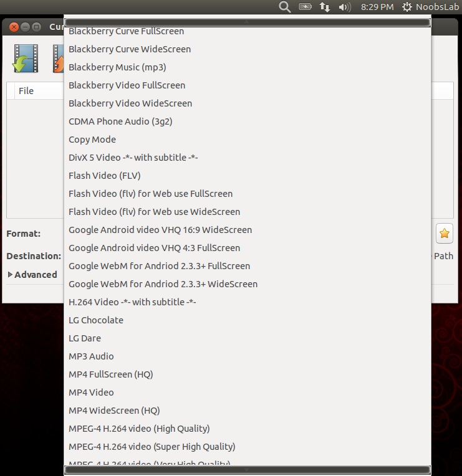Select Flash Video for Web use FullScreen

tap(248, 194)
